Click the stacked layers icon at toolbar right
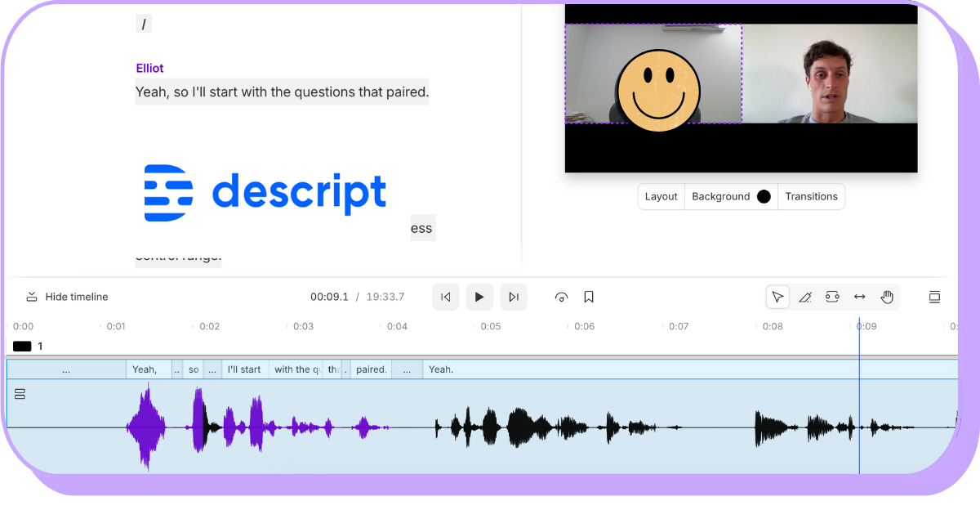The image size is (980, 519). [x=934, y=297]
